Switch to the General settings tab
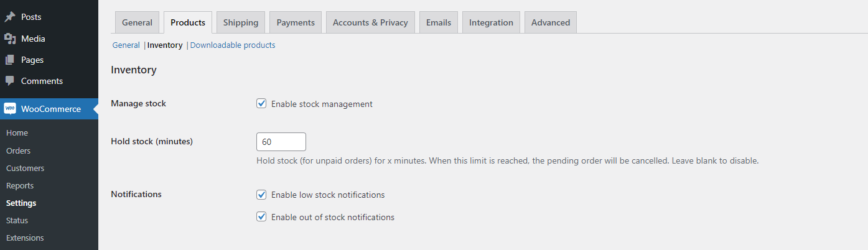The height and width of the screenshot is (250, 868). pos(137,22)
